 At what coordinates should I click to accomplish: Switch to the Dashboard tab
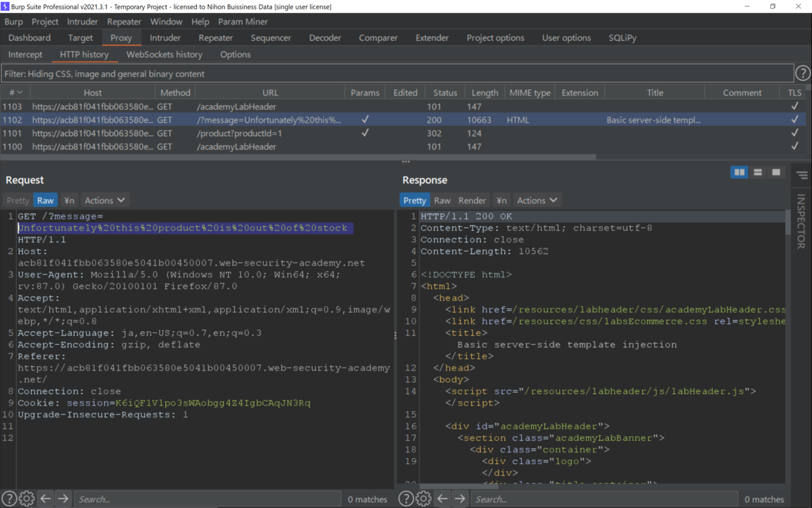[x=30, y=38]
